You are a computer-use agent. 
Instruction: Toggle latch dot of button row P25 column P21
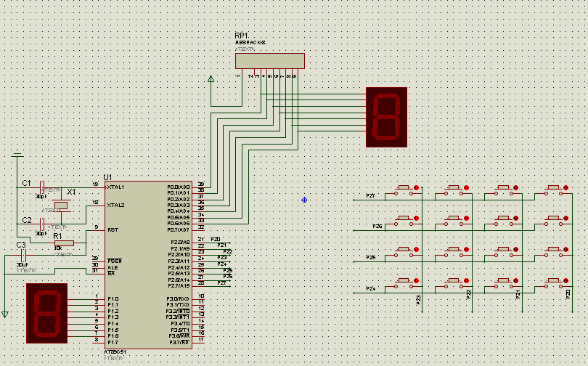coord(515,249)
